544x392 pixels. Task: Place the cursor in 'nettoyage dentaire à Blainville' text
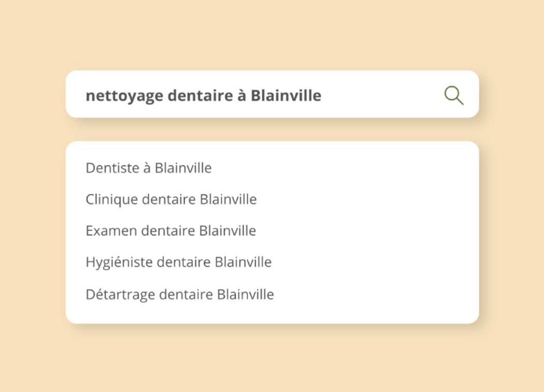pyautogui.click(x=203, y=96)
